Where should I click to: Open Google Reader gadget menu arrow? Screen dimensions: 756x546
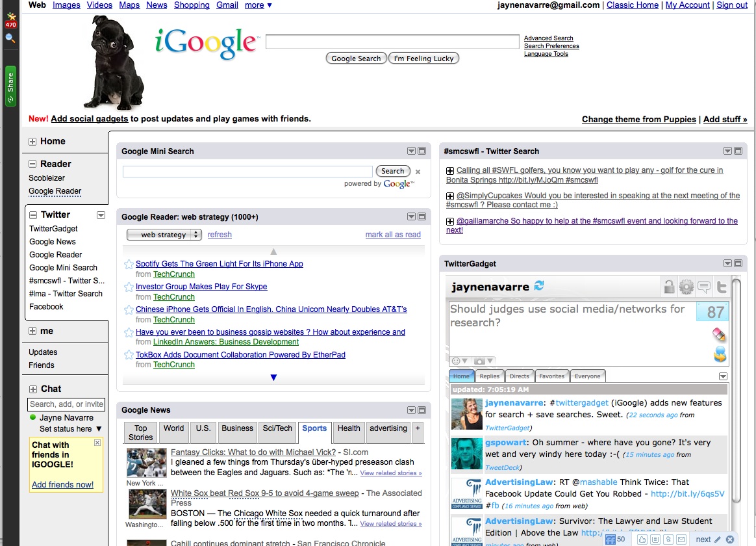tap(411, 216)
